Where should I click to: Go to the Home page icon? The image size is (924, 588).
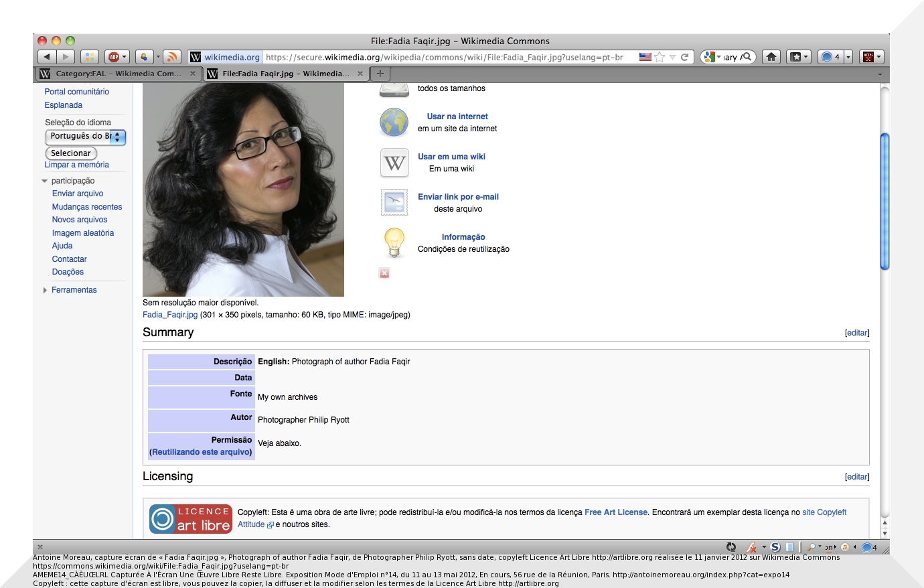pos(771,57)
